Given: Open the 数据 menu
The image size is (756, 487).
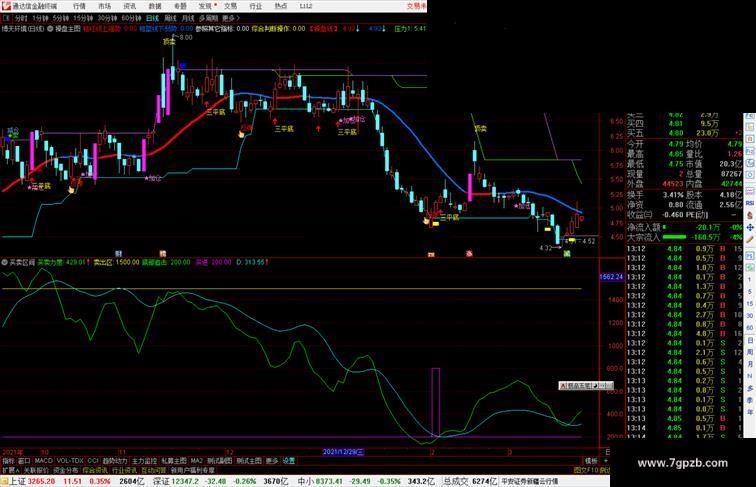Looking at the screenshot, I should pyautogui.click(x=155, y=6).
